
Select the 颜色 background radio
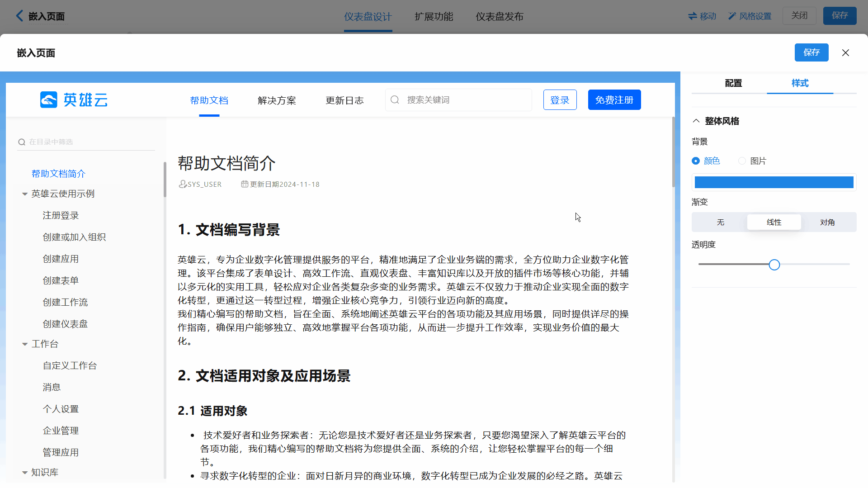(696, 161)
